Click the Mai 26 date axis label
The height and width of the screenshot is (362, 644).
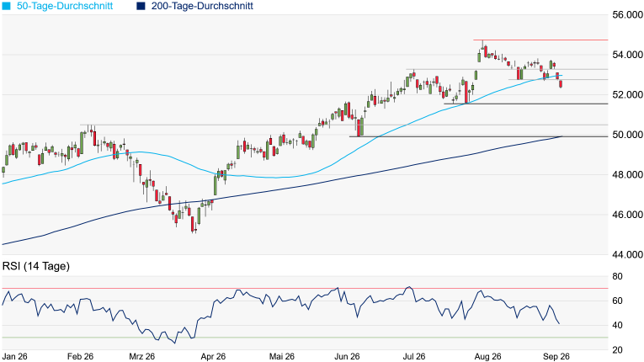click(x=282, y=356)
